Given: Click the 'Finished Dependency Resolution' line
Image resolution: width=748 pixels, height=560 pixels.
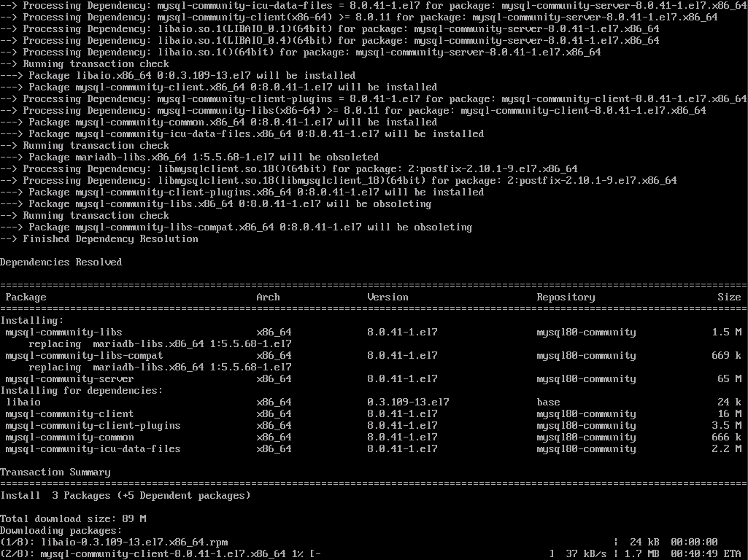Looking at the screenshot, I should point(99,238).
